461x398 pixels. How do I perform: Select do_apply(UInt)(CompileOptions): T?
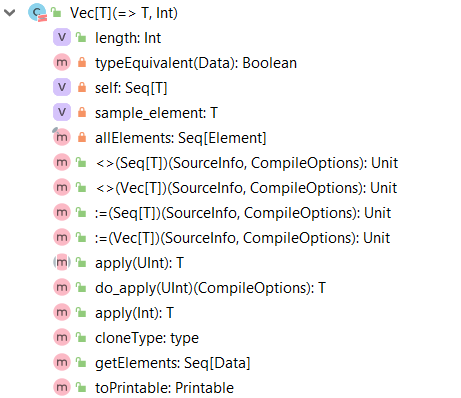click(x=210, y=288)
